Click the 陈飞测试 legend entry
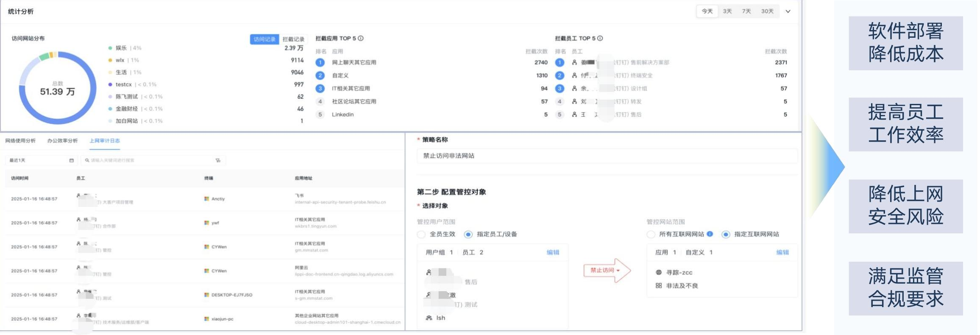This screenshot has height=335, width=980. coord(136,97)
